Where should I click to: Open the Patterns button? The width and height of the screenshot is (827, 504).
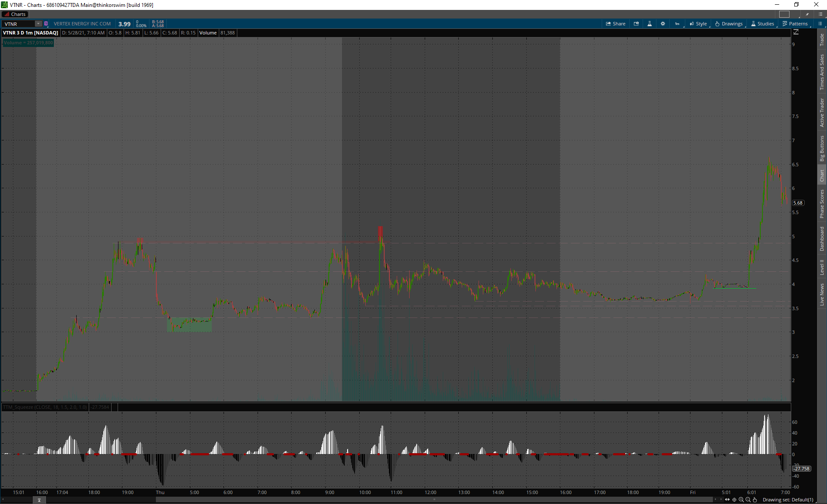point(795,24)
